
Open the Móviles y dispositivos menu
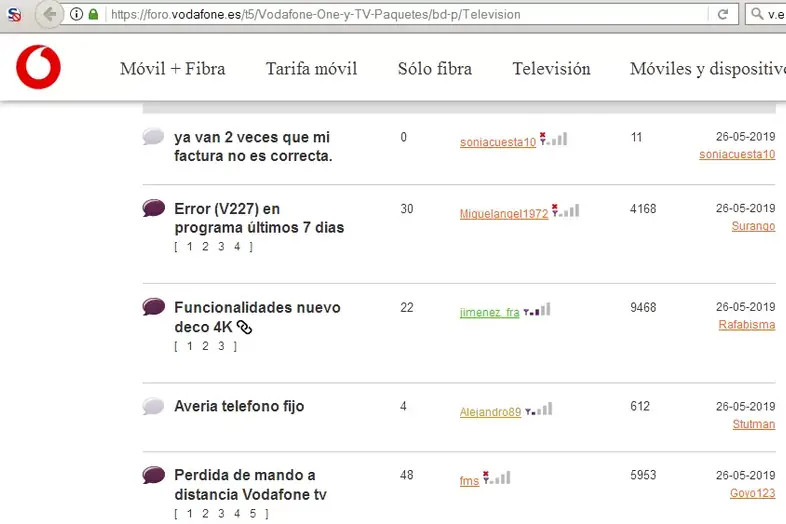click(x=708, y=69)
